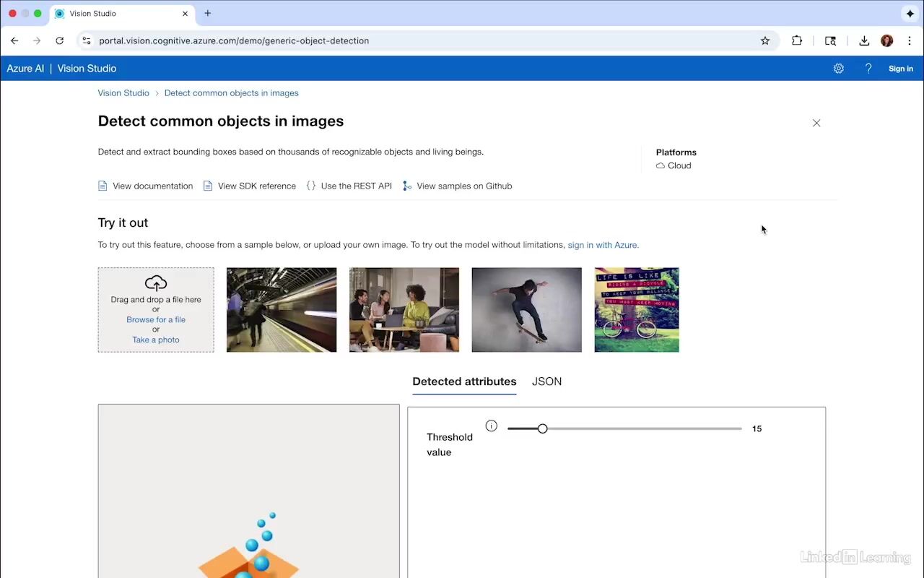Open the help question mark icon

point(868,68)
